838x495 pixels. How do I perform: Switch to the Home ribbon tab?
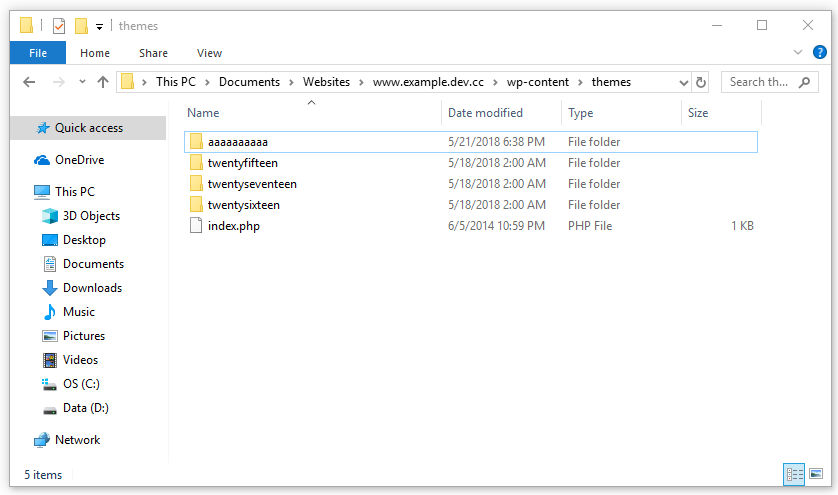(x=95, y=53)
